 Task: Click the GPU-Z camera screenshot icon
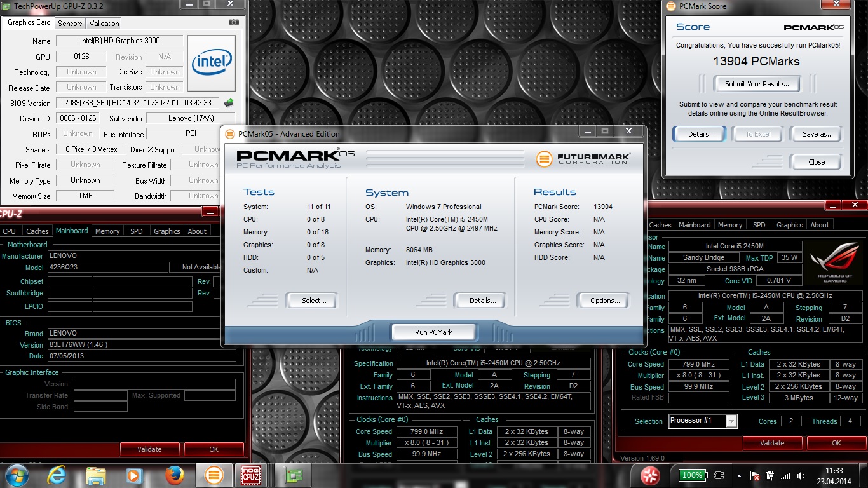[234, 22]
